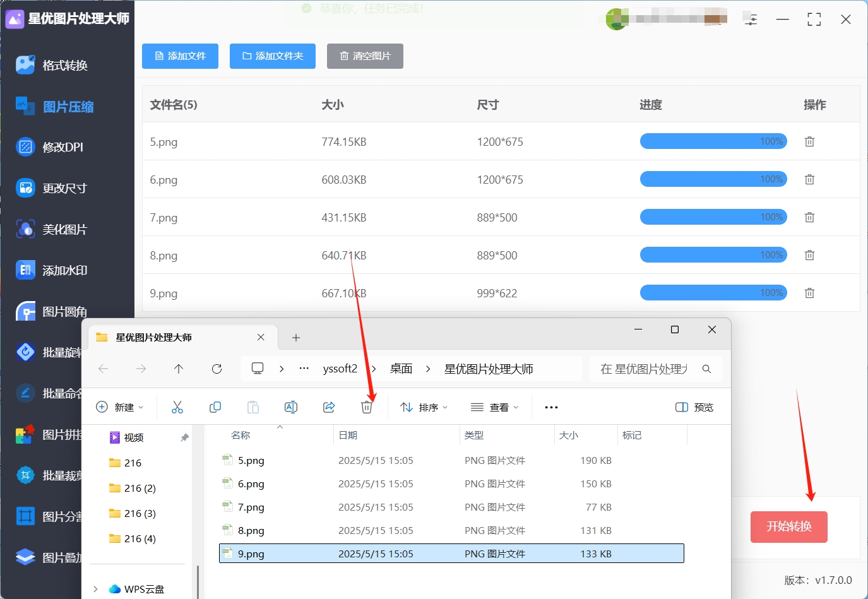Toggle the 预览 preview pane
Screen dimensions: 868x599
(x=694, y=407)
